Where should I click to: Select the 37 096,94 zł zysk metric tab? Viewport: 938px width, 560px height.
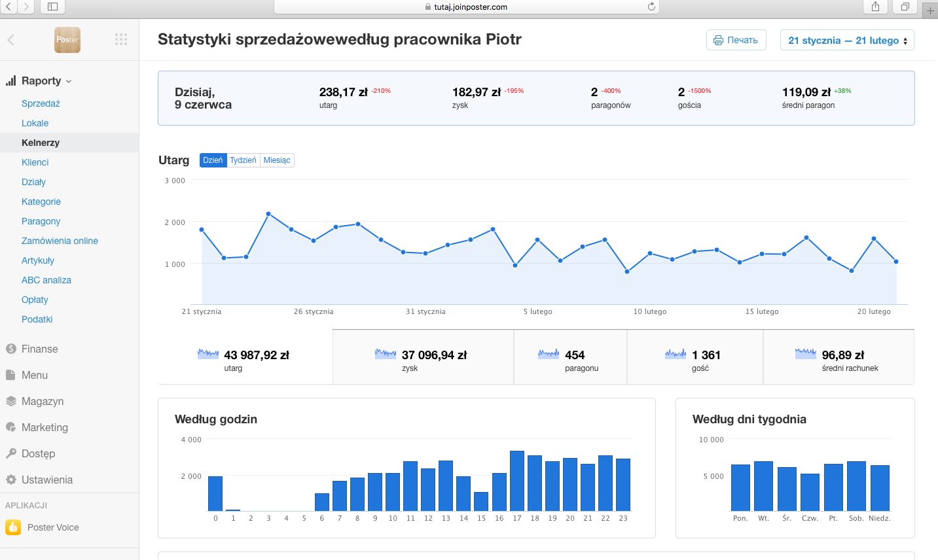coord(424,357)
